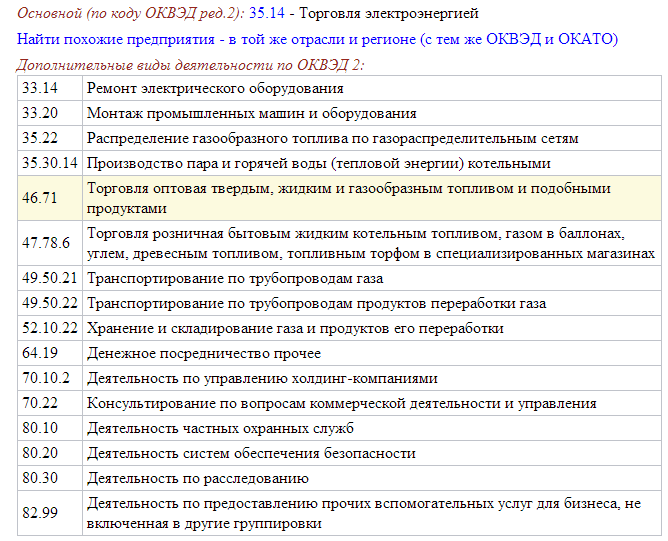The image size is (668, 541).
Task: Select 'Торговля электроэнергией' text
Action: pyautogui.click(x=389, y=13)
